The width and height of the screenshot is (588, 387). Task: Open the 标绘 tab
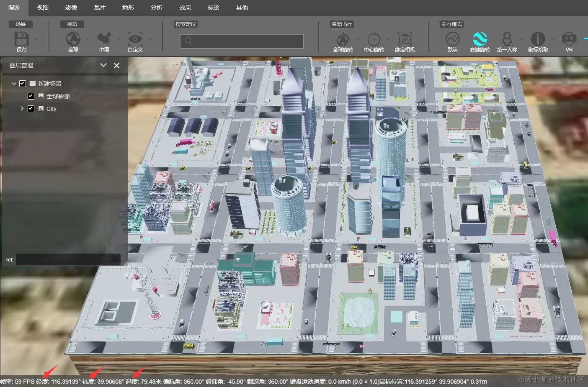click(x=214, y=8)
